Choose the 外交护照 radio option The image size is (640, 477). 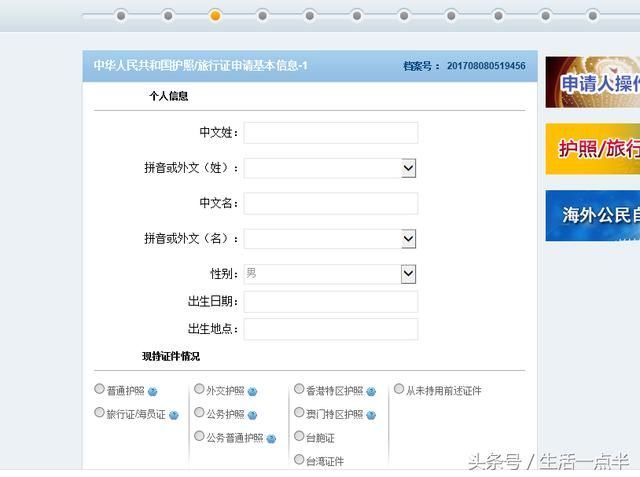coord(199,388)
